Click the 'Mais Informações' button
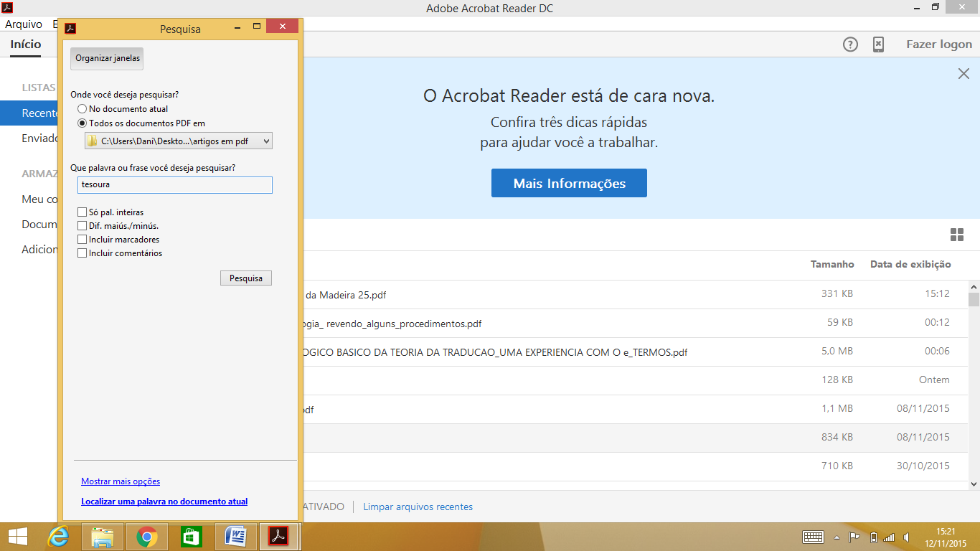The height and width of the screenshot is (551, 980). click(569, 183)
